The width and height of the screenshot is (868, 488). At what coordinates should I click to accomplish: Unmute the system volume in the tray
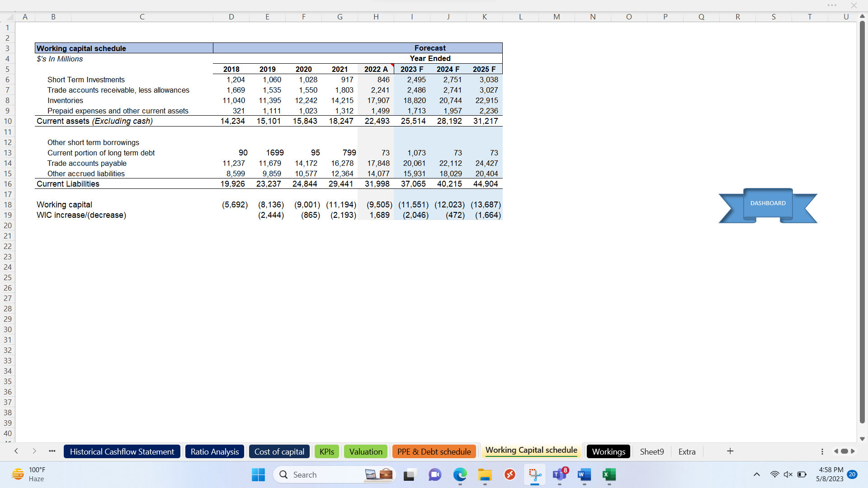[788, 474]
